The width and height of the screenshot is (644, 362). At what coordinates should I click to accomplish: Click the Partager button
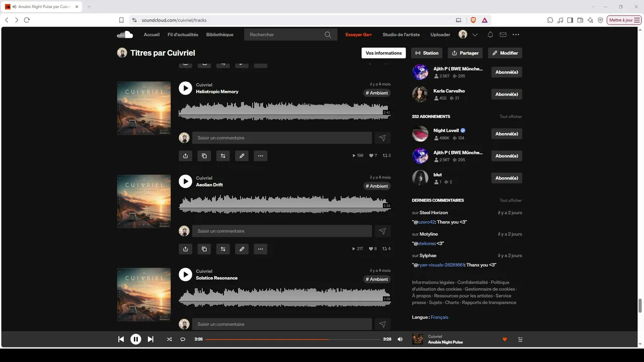pos(465,53)
